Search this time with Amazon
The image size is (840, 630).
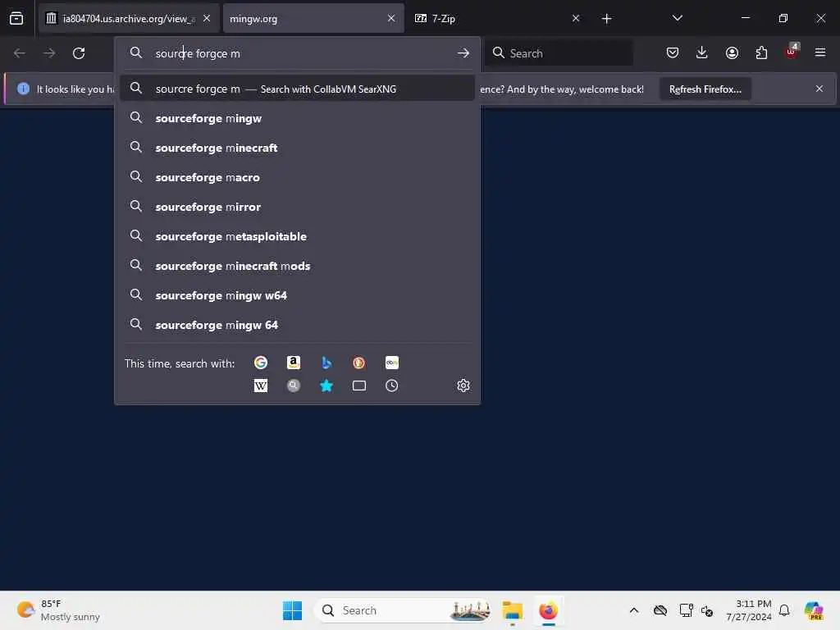[x=294, y=363]
